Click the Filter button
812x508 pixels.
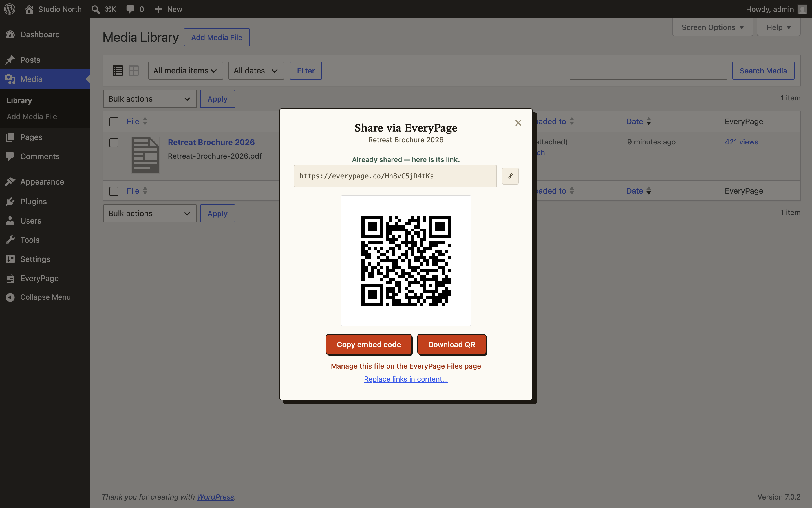click(306, 71)
